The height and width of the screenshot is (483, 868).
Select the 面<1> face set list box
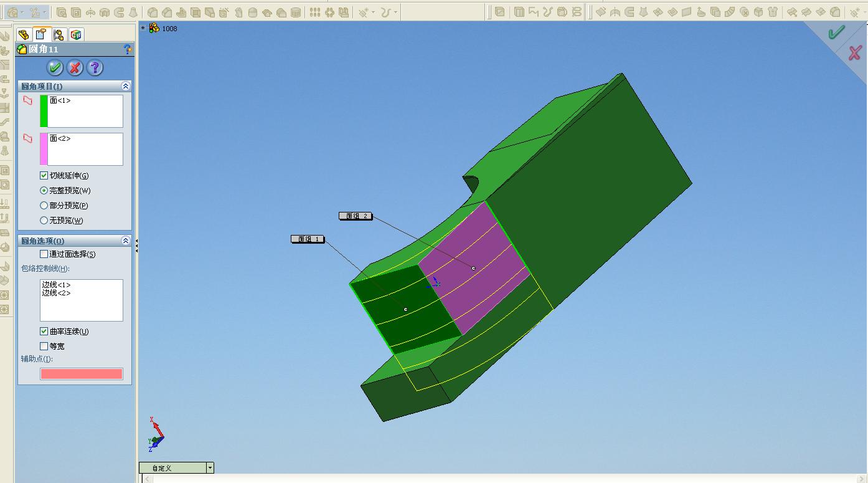[85, 111]
